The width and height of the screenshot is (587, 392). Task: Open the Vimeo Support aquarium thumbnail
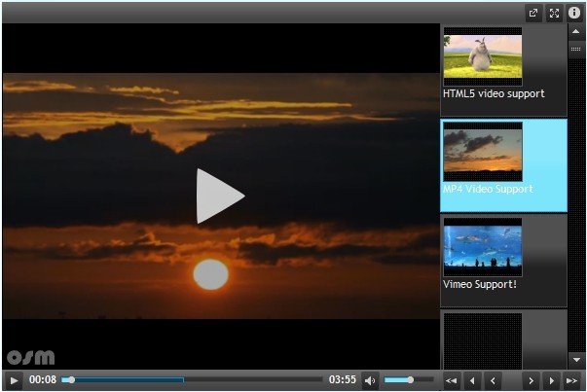point(483,247)
